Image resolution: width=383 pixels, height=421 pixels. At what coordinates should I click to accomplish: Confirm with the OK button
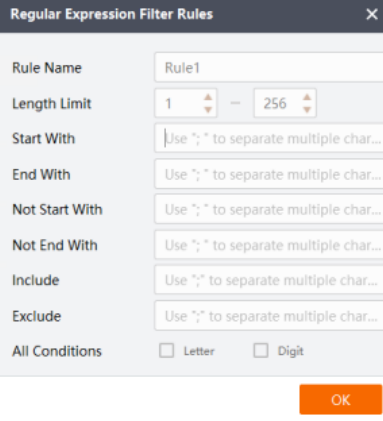click(x=341, y=400)
